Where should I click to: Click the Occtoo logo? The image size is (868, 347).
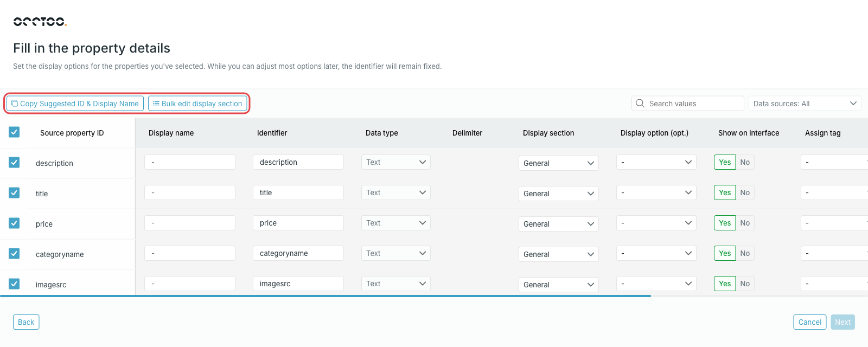(40, 22)
